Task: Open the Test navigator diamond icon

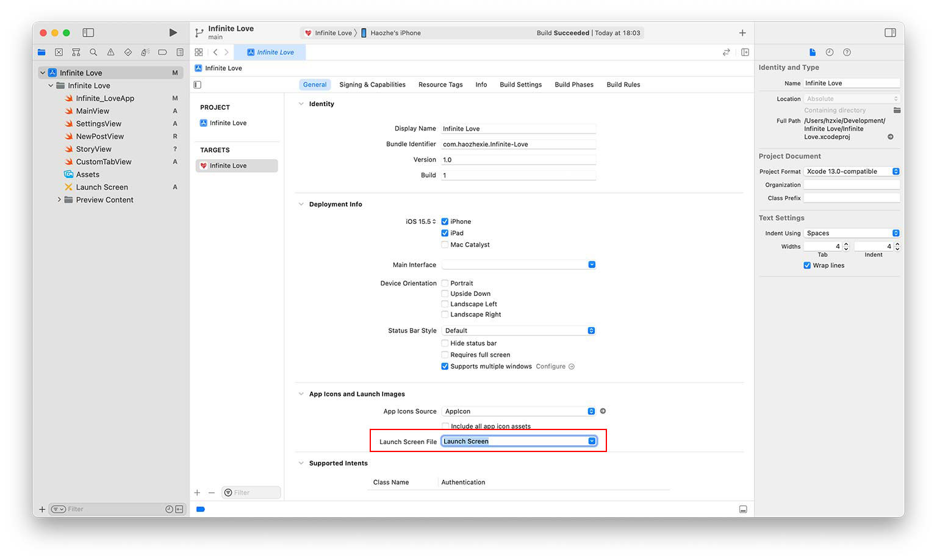Action: [127, 52]
